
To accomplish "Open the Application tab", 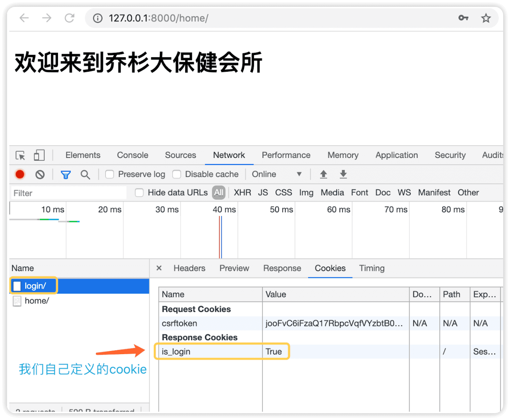I will pos(397,155).
